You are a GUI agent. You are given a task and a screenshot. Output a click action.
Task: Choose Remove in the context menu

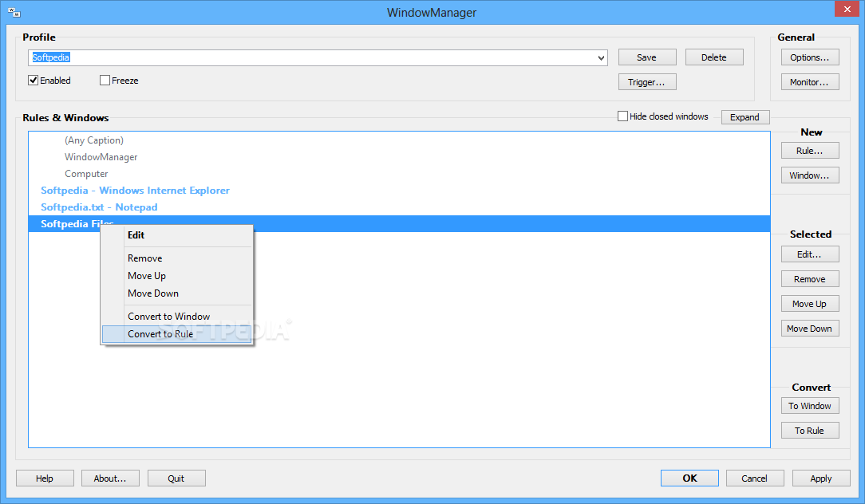(x=176, y=258)
